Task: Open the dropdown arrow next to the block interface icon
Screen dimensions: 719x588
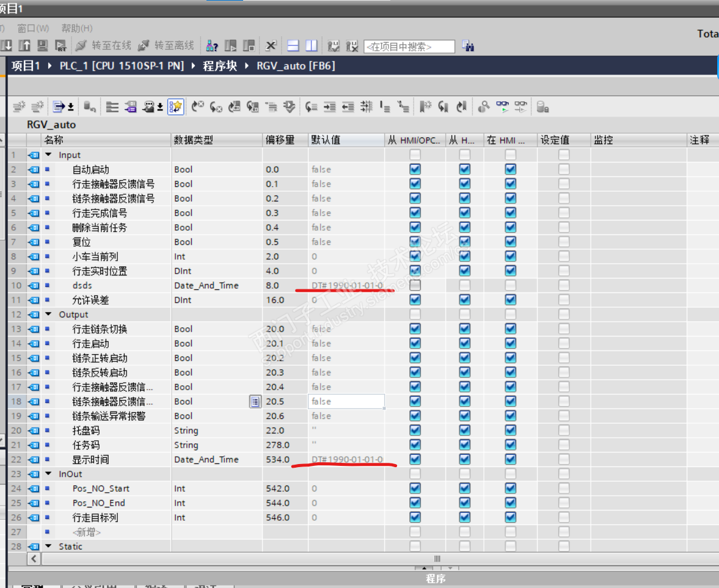Action: tap(71, 107)
